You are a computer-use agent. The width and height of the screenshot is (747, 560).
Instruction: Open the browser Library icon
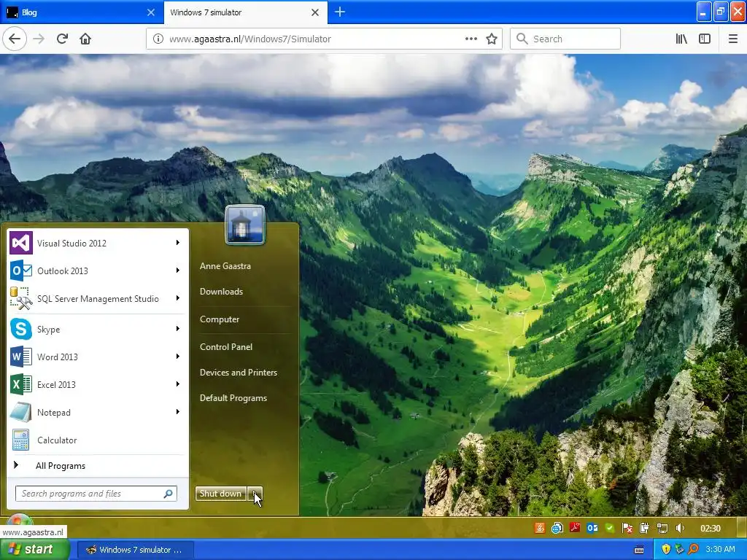tap(682, 39)
